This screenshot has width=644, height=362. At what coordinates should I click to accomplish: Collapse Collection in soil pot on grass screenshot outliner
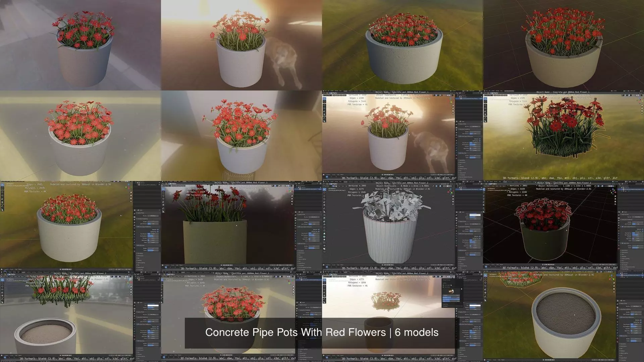[619, 273]
